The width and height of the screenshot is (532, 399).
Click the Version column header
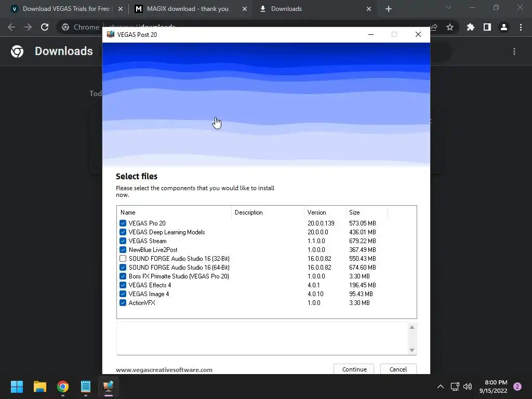click(325, 212)
